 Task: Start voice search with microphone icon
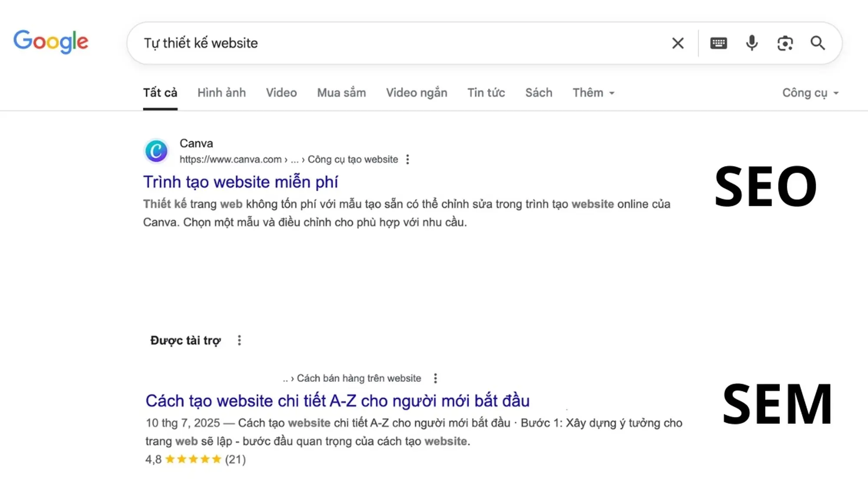point(752,43)
